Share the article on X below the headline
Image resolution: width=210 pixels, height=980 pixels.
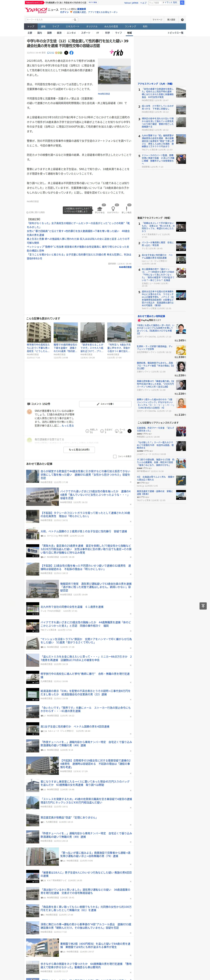tap(66, 53)
